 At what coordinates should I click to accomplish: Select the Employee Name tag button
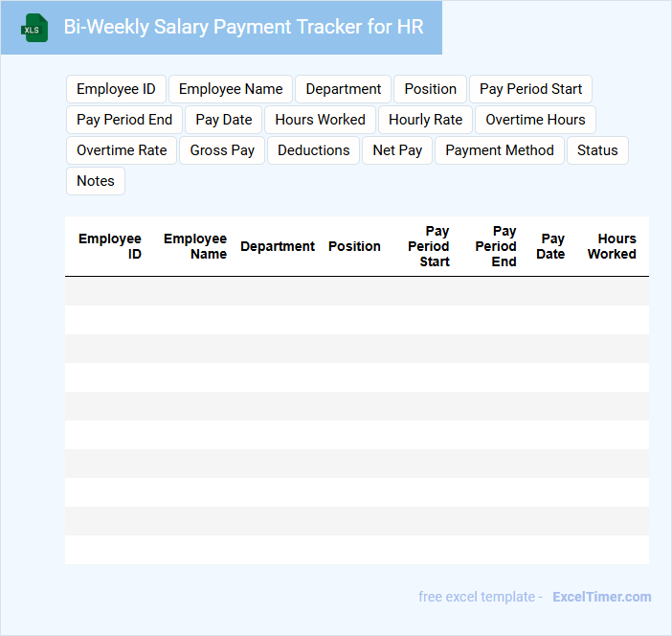(231, 89)
